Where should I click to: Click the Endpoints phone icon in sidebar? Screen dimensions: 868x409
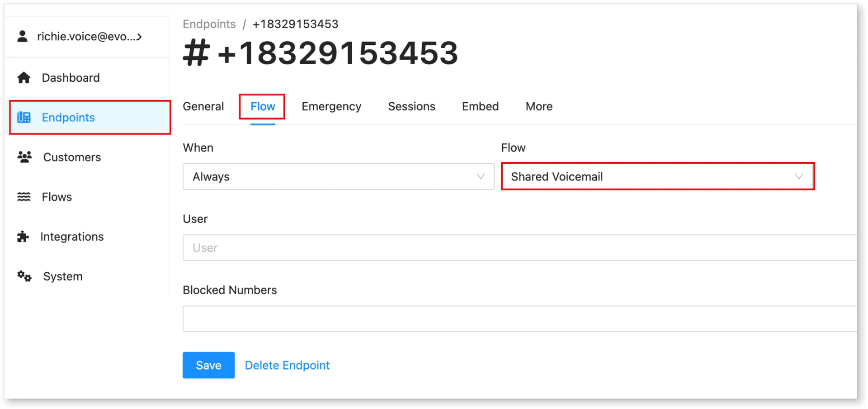24,118
